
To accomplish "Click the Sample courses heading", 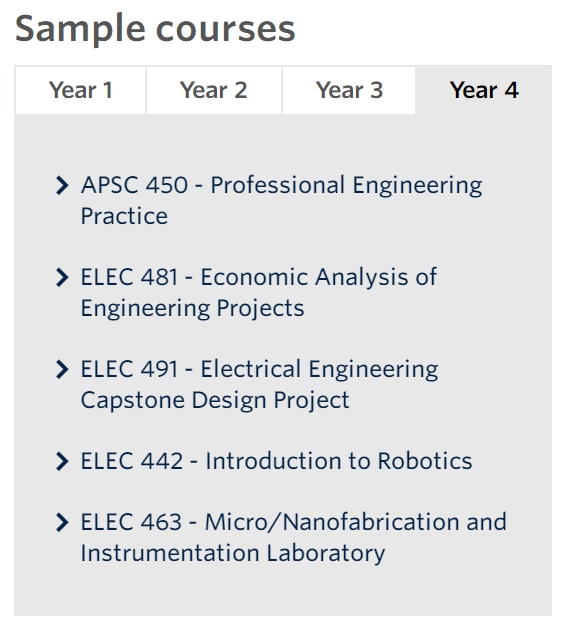I will pyautogui.click(x=155, y=29).
